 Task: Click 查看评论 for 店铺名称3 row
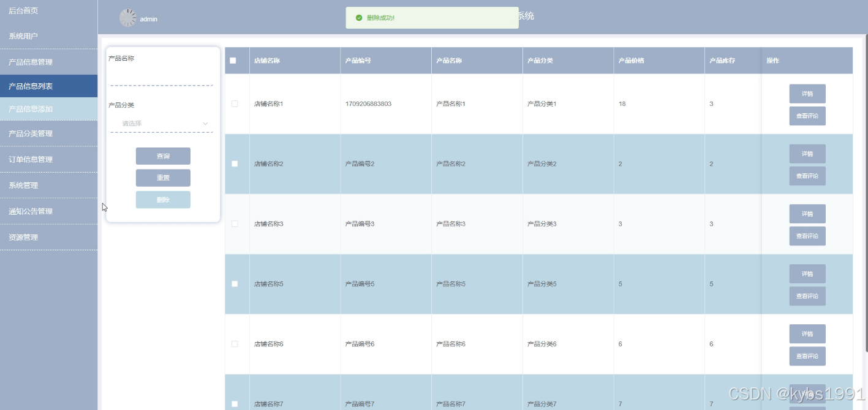click(x=807, y=236)
